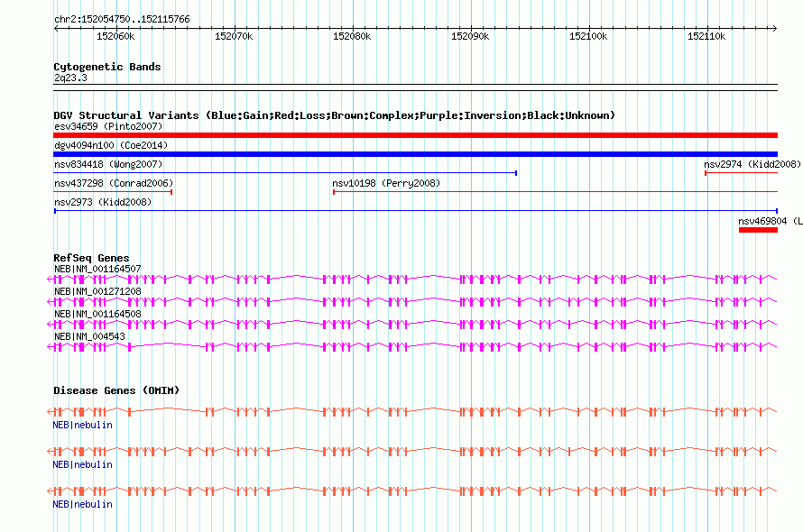Image resolution: width=803 pixels, height=532 pixels.
Task: Click the NM_004543 transcript left arrow end
Action: (x=50, y=346)
